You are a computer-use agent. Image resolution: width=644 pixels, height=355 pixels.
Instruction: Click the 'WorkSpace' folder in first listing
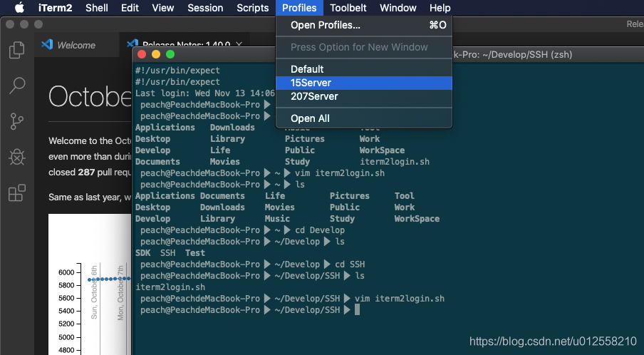coord(382,150)
